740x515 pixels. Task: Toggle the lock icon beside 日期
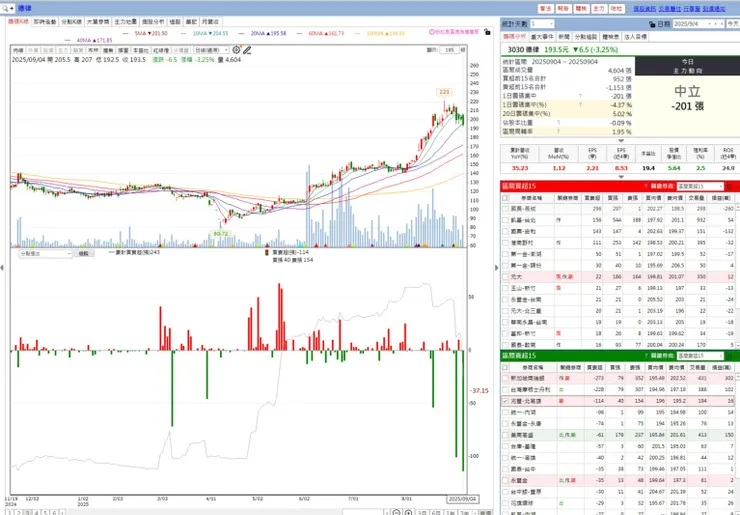pos(652,24)
